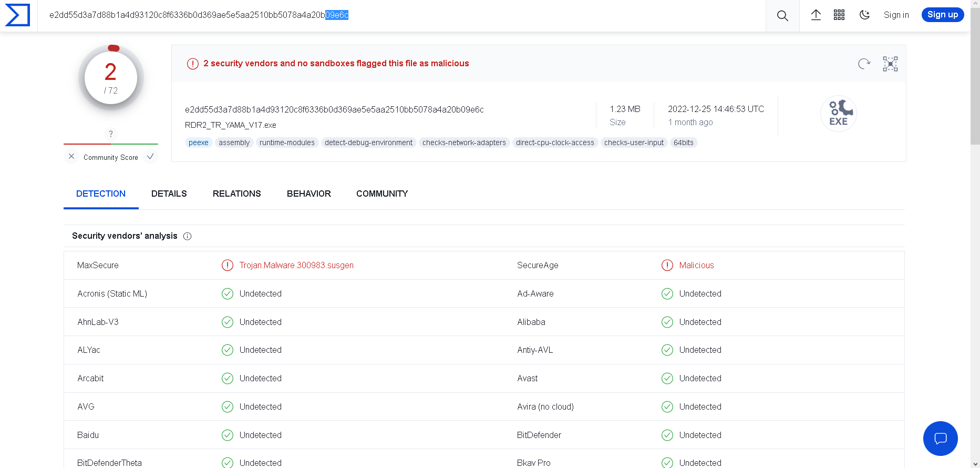The image size is (980, 468).
Task: Select the assembly tag
Action: [234, 143]
